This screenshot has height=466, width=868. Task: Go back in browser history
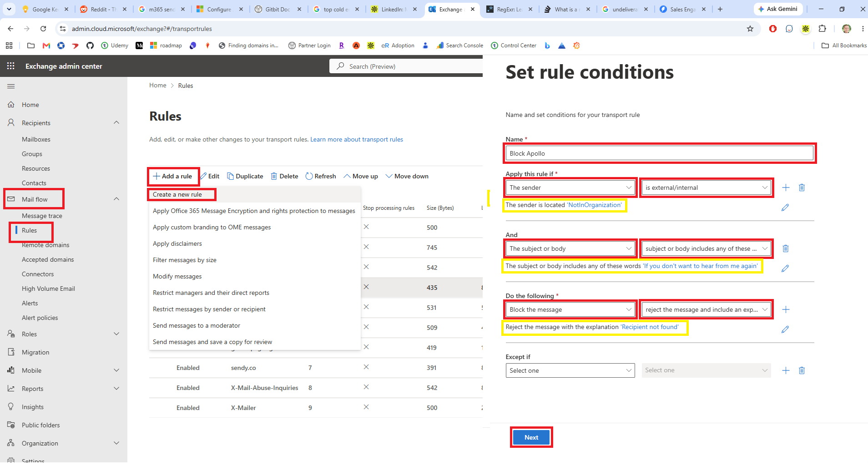[10, 29]
